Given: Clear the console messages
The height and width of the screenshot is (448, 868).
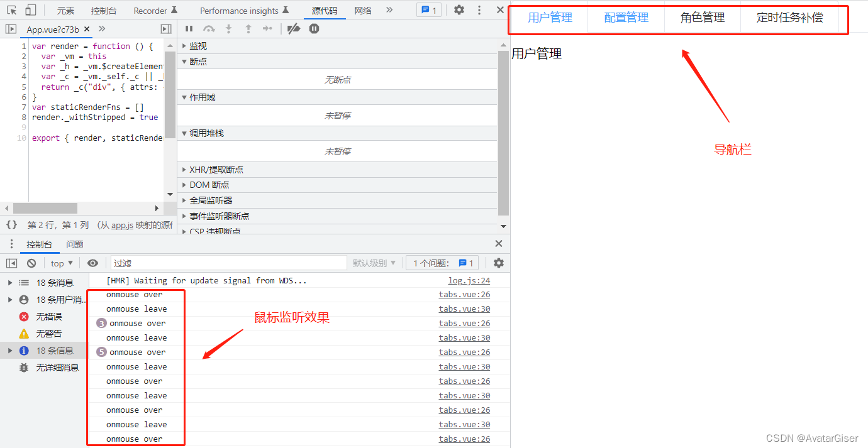Looking at the screenshot, I should (33, 263).
